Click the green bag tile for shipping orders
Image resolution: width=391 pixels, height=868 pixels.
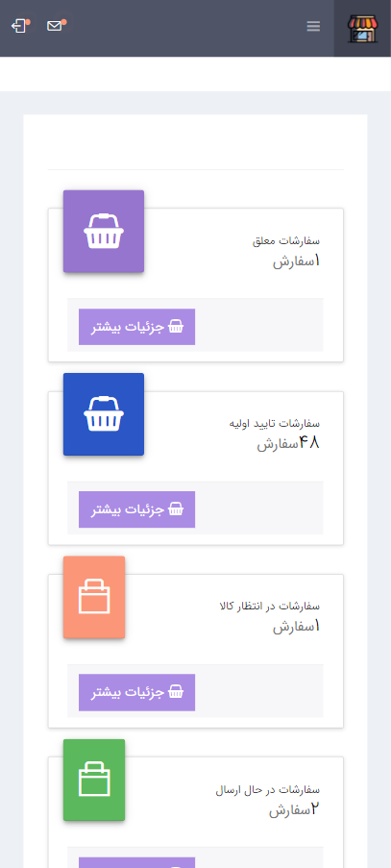point(94,780)
